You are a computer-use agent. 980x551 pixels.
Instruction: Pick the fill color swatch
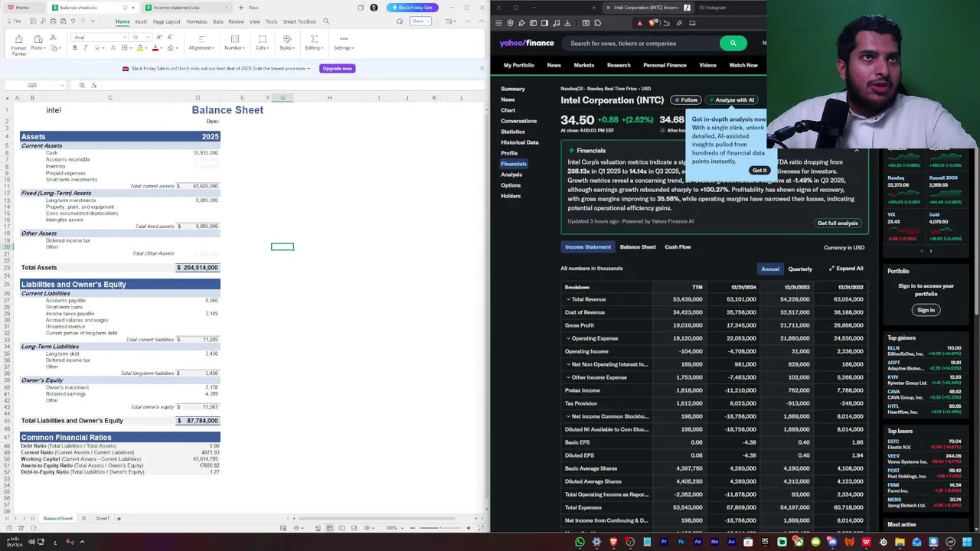point(140,48)
